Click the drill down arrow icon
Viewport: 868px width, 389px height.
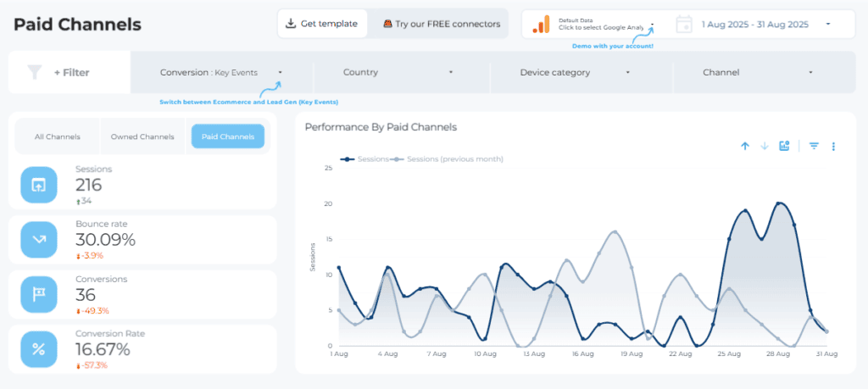pos(764,146)
